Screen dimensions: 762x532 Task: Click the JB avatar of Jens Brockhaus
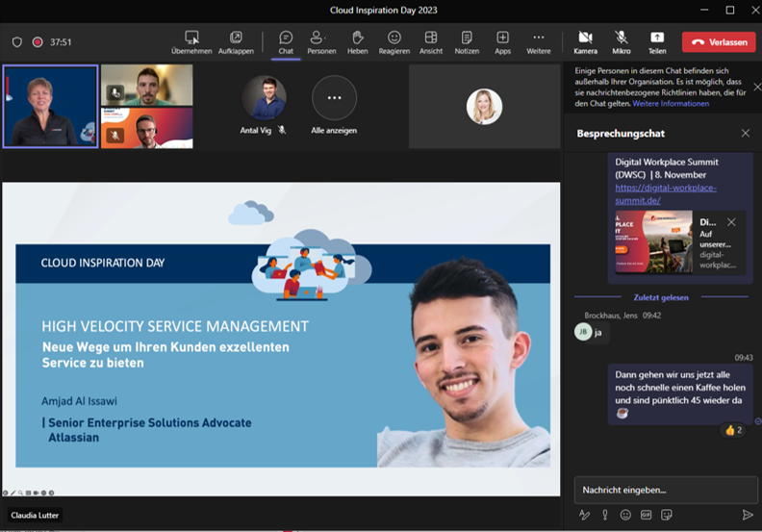[x=583, y=332]
